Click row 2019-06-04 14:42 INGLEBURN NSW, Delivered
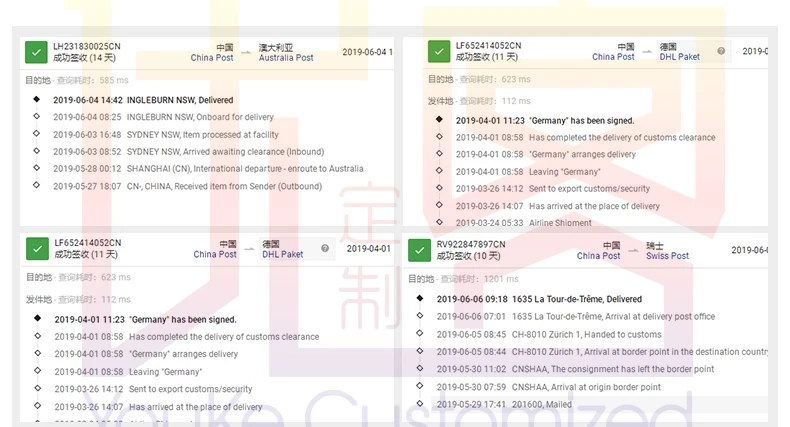 pyautogui.click(x=143, y=100)
